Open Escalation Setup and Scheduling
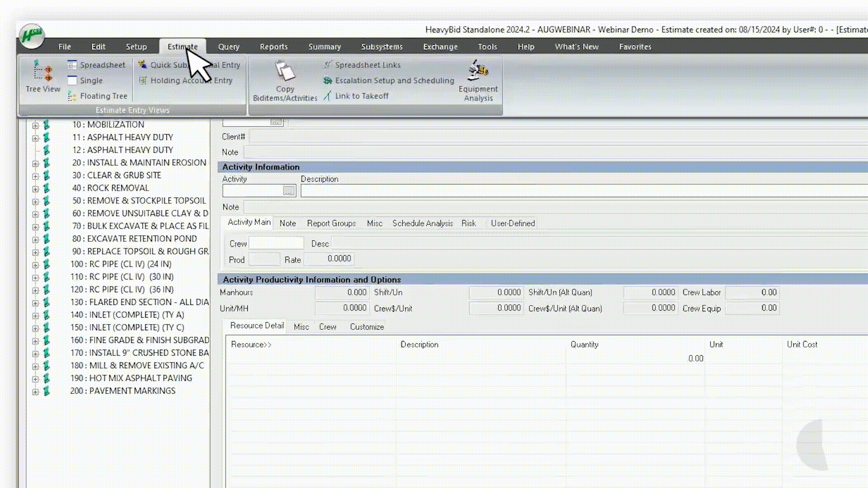The height and width of the screenshot is (488, 868). 389,80
